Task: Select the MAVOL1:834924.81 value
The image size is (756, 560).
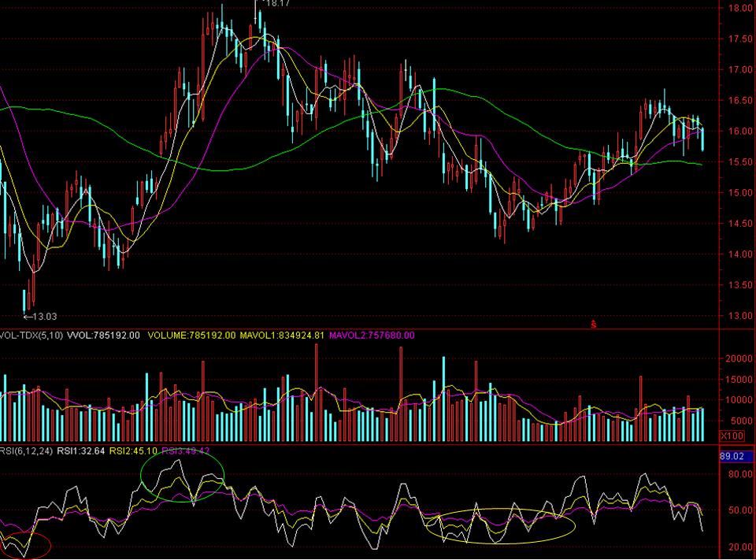Action: coord(282,336)
